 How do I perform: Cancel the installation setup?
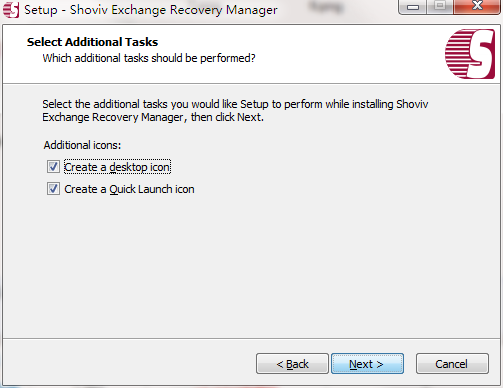(452, 364)
